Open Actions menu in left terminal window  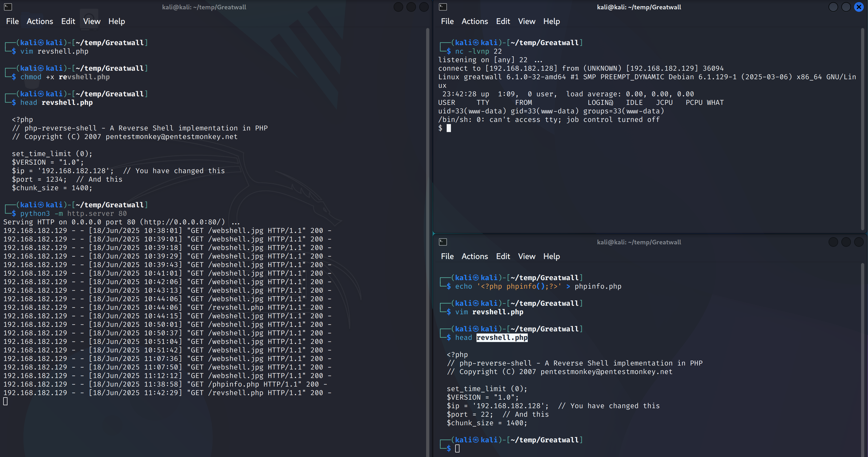click(40, 21)
